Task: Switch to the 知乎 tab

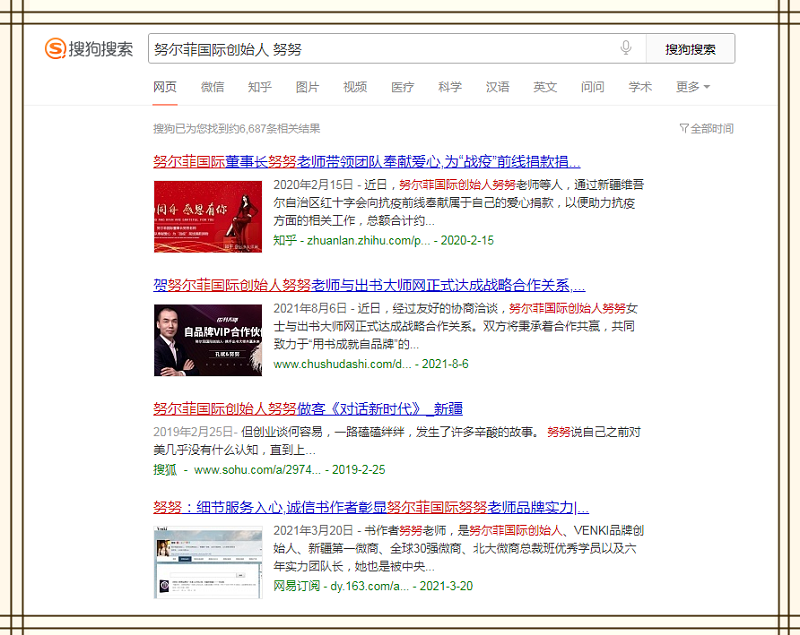Action: pos(259,87)
